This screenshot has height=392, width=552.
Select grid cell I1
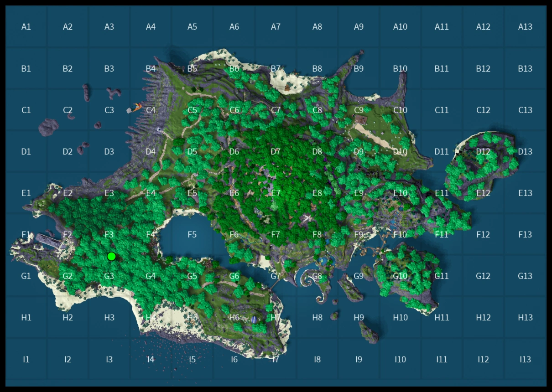(26, 359)
